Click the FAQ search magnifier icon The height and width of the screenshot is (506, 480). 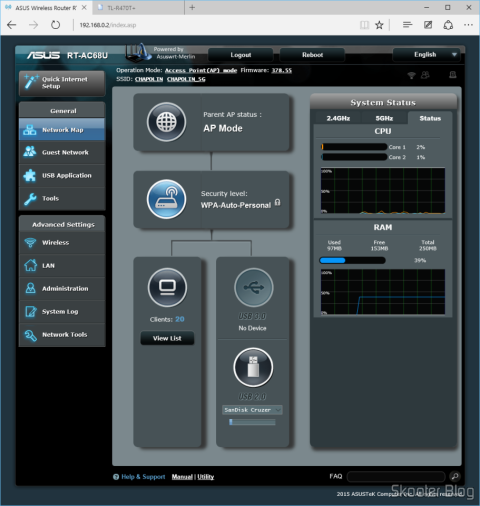[x=455, y=476]
